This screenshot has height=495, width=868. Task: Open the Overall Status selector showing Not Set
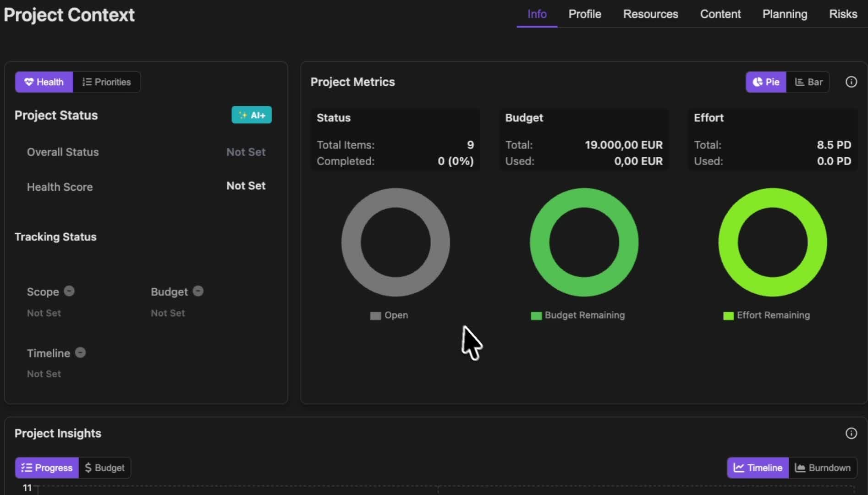(x=246, y=152)
